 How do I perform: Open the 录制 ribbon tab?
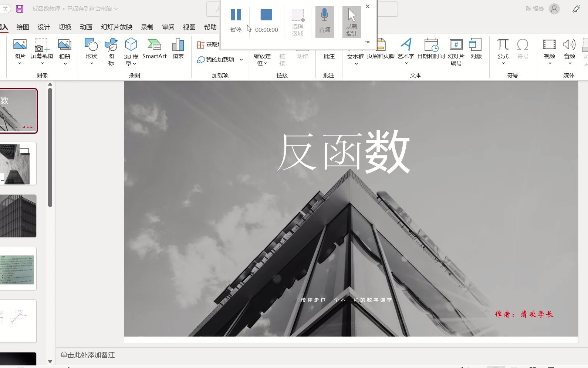pyautogui.click(x=147, y=27)
